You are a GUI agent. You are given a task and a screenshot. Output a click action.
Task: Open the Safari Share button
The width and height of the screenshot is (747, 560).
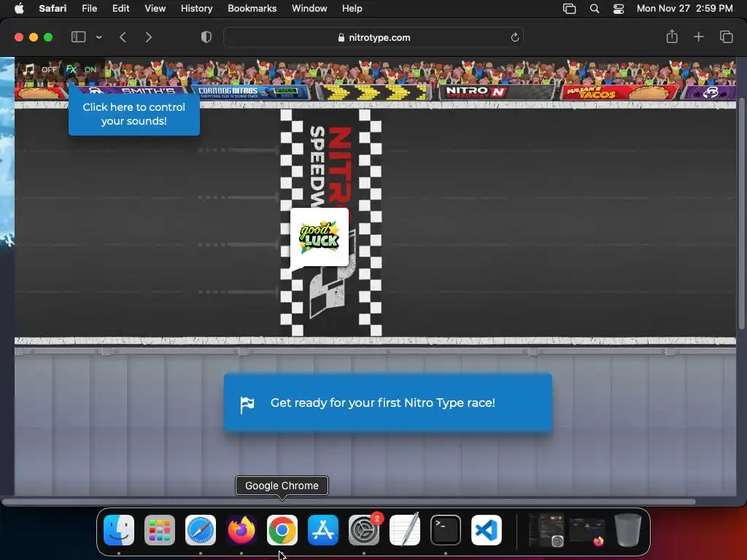672,36
